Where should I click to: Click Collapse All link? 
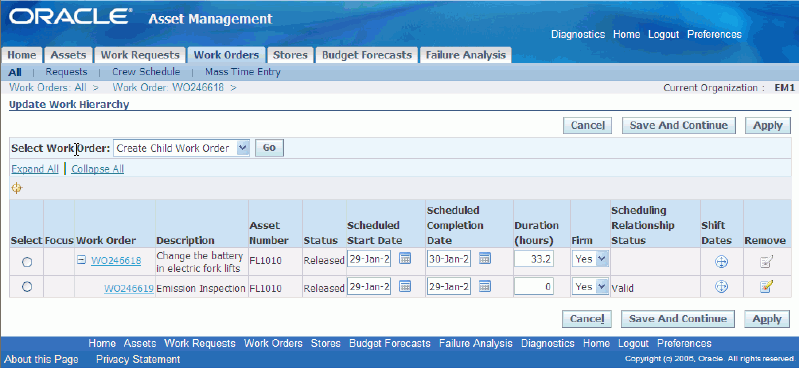(97, 169)
